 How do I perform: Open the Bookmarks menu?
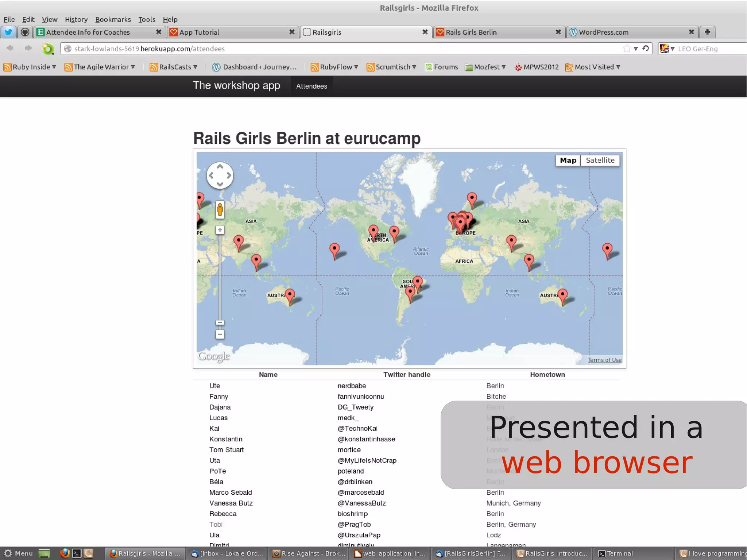coord(113,19)
